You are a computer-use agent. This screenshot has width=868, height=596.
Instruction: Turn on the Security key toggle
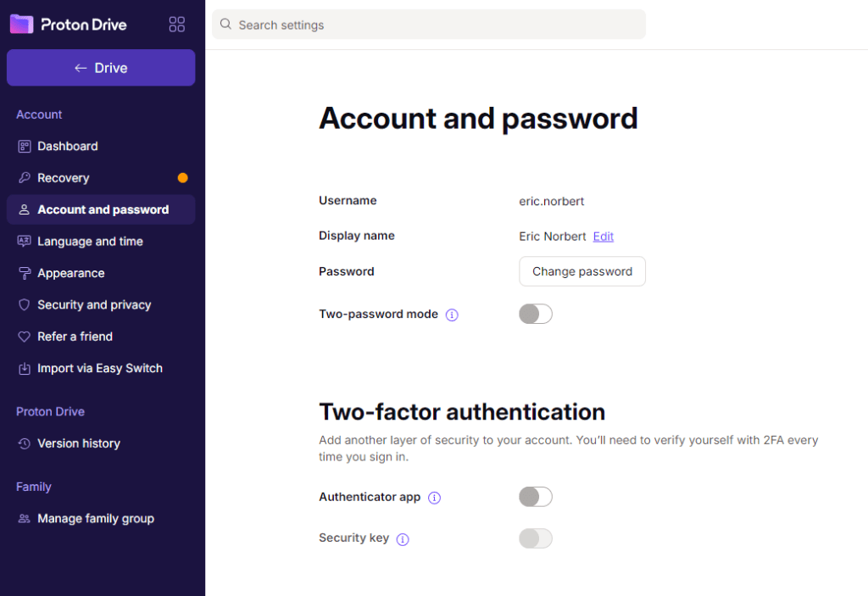[535, 538]
